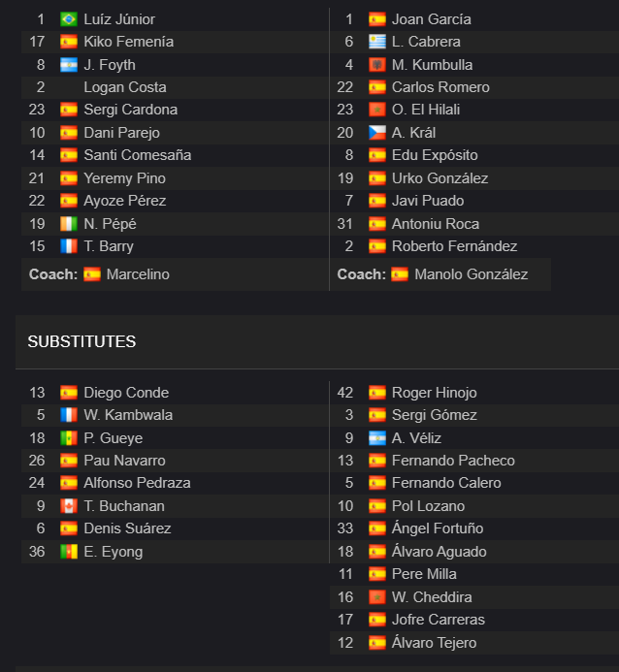Select coach Marcelino's name
619x672 pixels.
pyautogui.click(x=138, y=274)
